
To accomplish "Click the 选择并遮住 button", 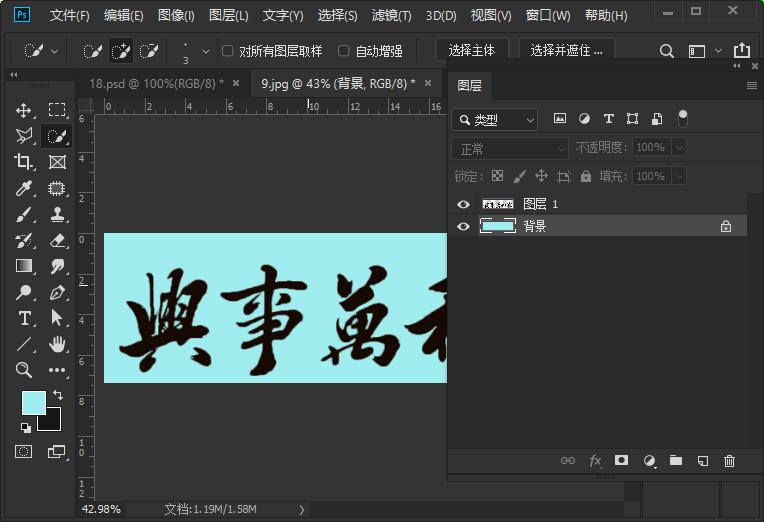I will (566, 51).
